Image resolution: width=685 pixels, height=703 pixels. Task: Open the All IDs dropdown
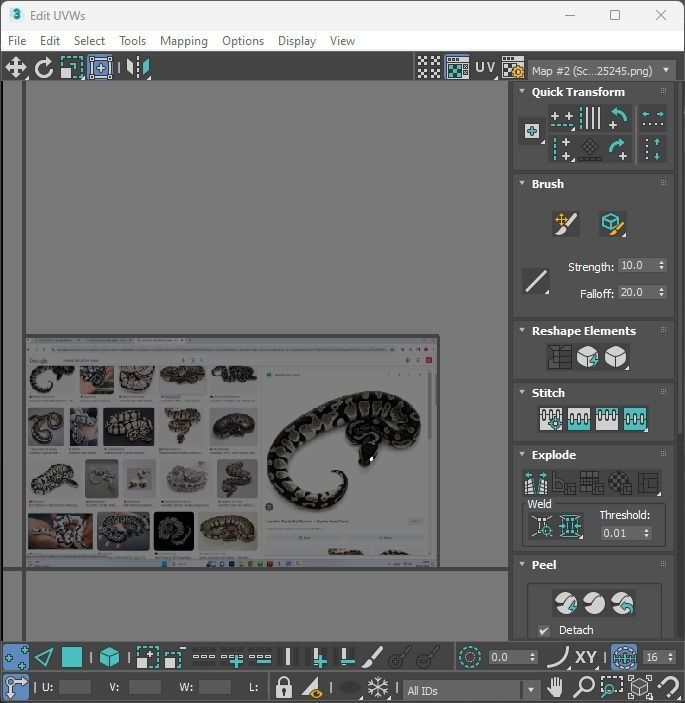click(x=471, y=690)
